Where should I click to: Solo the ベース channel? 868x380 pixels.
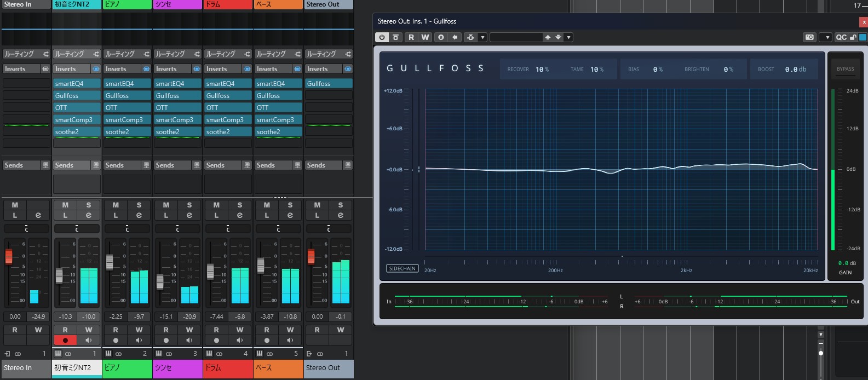click(290, 205)
